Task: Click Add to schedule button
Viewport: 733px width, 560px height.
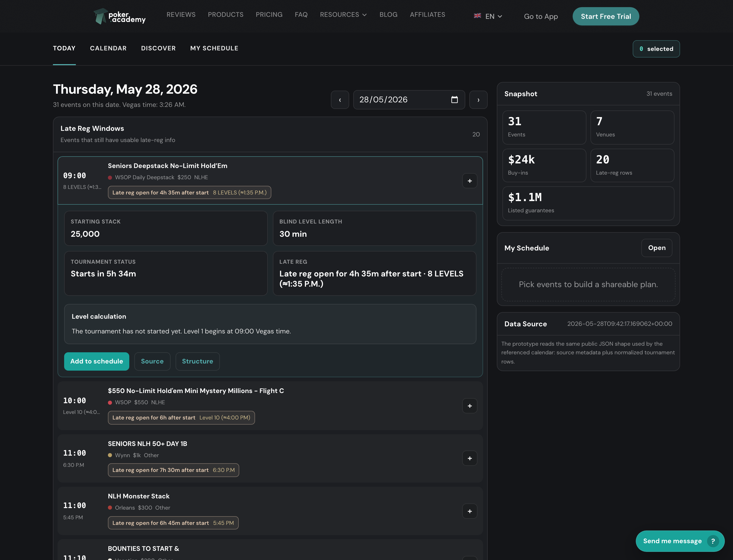Action: [x=97, y=361]
